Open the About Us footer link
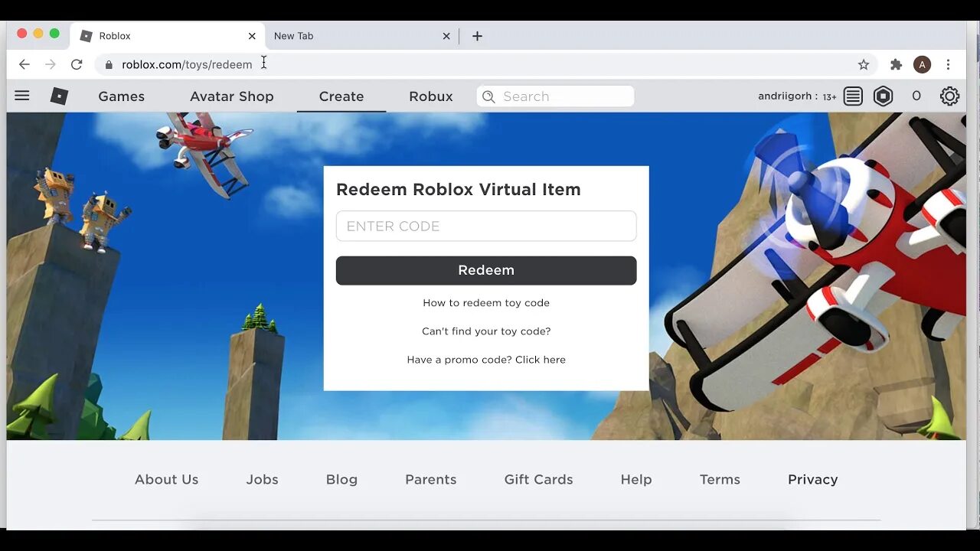 (166, 480)
